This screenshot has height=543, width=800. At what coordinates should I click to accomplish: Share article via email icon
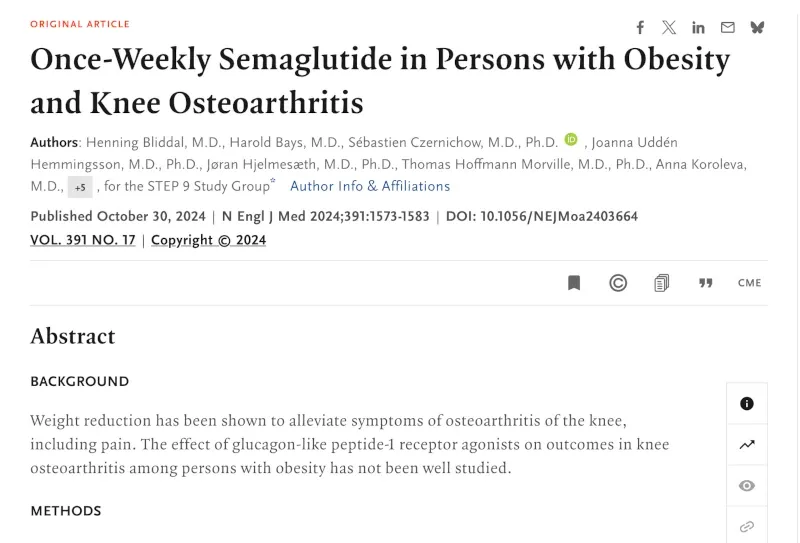tap(728, 27)
